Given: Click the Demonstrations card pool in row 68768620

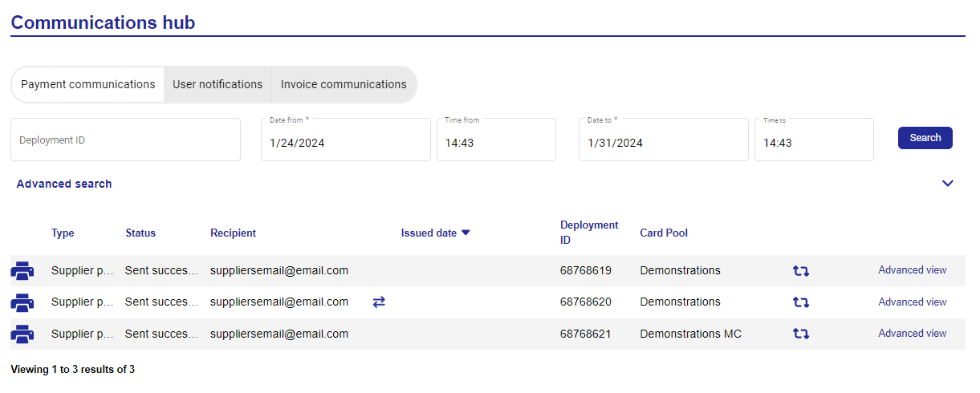Looking at the screenshot, I should [x=680, y=302].
